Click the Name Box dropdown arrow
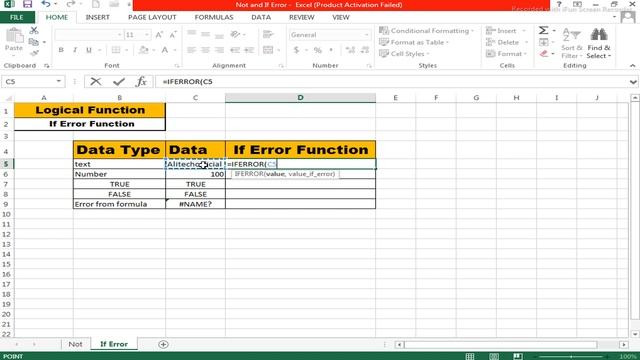The height and width of the screenshot is (360, 640). [x=59, y=81]
